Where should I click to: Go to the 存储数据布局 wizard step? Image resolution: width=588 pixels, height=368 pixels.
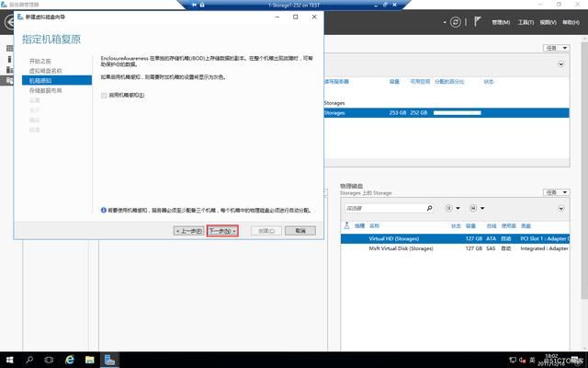(46, 90)
